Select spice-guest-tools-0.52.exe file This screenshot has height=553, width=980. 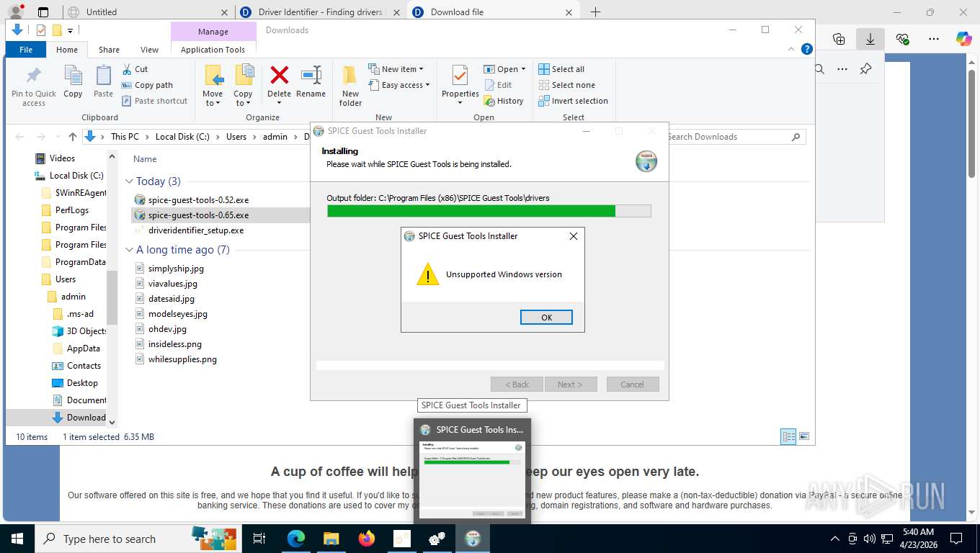[x=198, y=199]
